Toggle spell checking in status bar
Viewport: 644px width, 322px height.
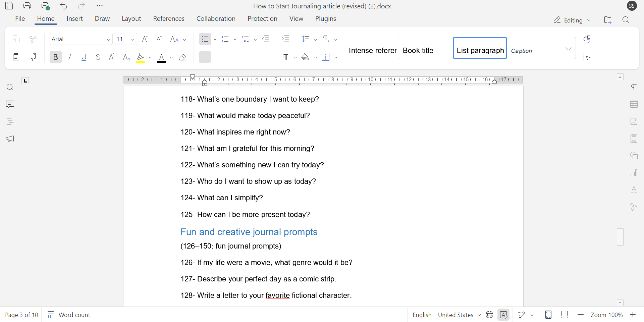point(503,315)
